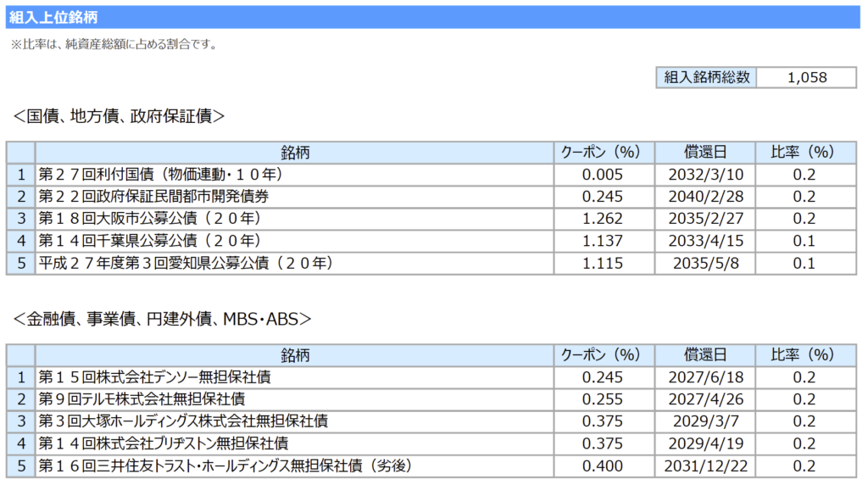The image size is (868, 485).
Task: Click the 第２２回政府保証民間都市開発債券 cell
Action: (155, 197)
